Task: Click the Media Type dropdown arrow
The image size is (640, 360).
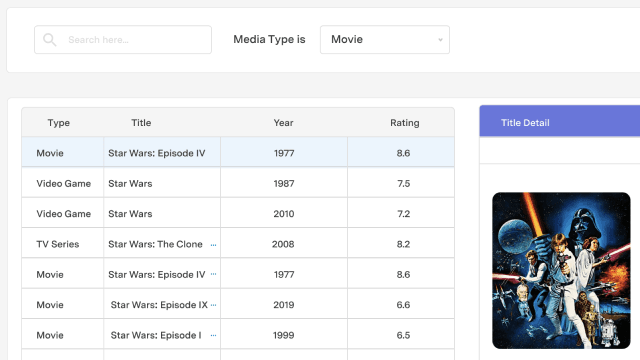Action: click(440, 40)
